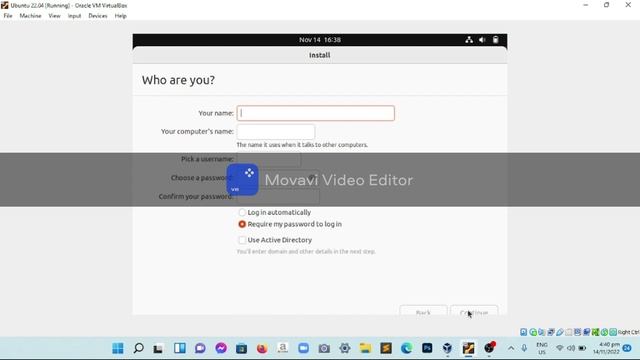Open VirtualBox Manager taskbar icon
Viewport: 640px width, 360px height.
(448, 348)
